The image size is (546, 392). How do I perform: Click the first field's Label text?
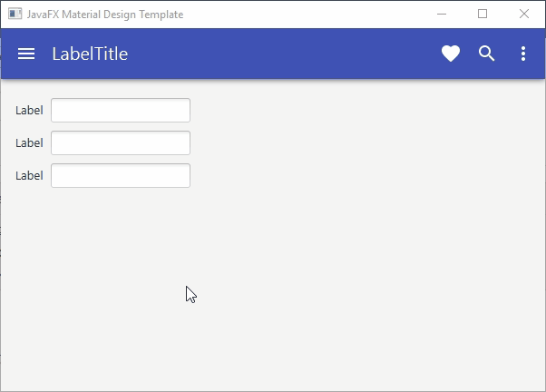pyautogui.click(x=29, y=110)
